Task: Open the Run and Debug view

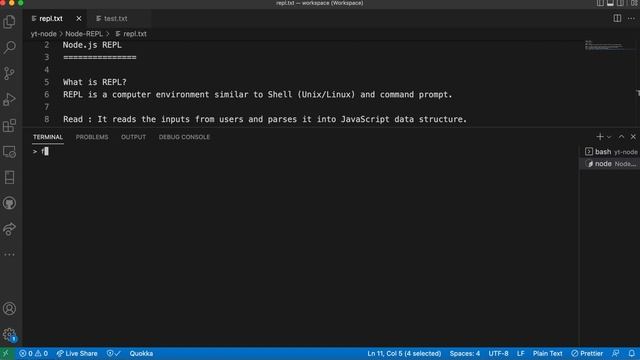Action: [9, 100]
